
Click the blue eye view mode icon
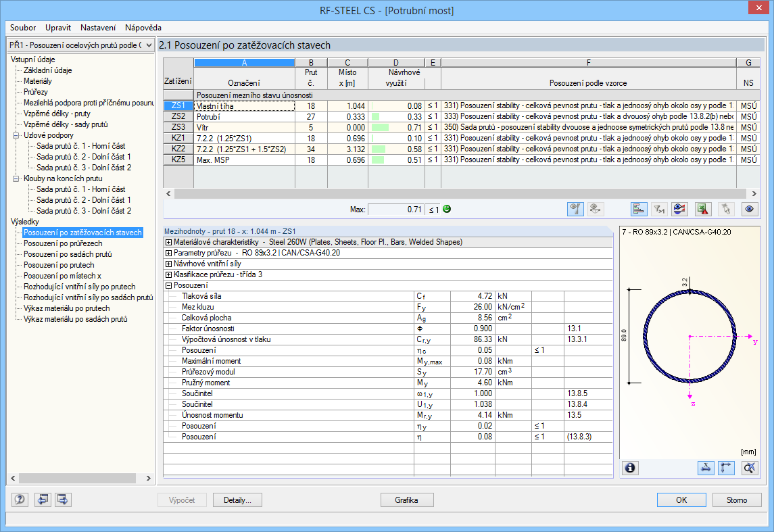coord(749,210)
